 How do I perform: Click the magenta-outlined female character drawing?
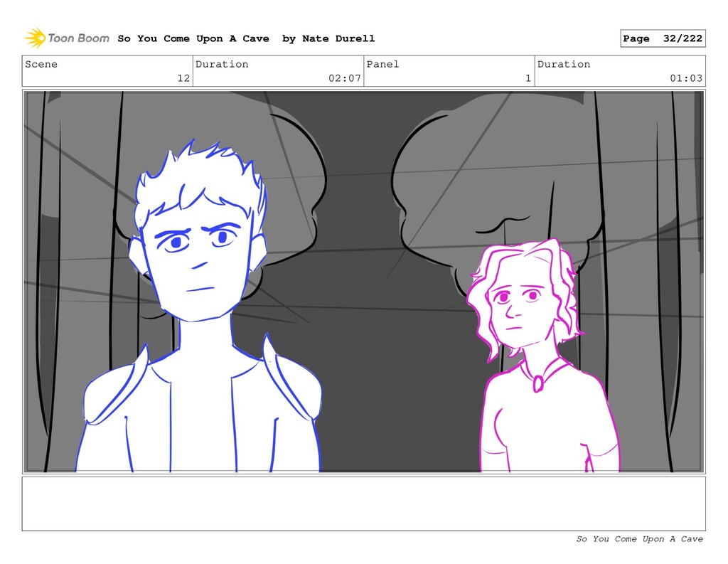(x=544, y=356)
